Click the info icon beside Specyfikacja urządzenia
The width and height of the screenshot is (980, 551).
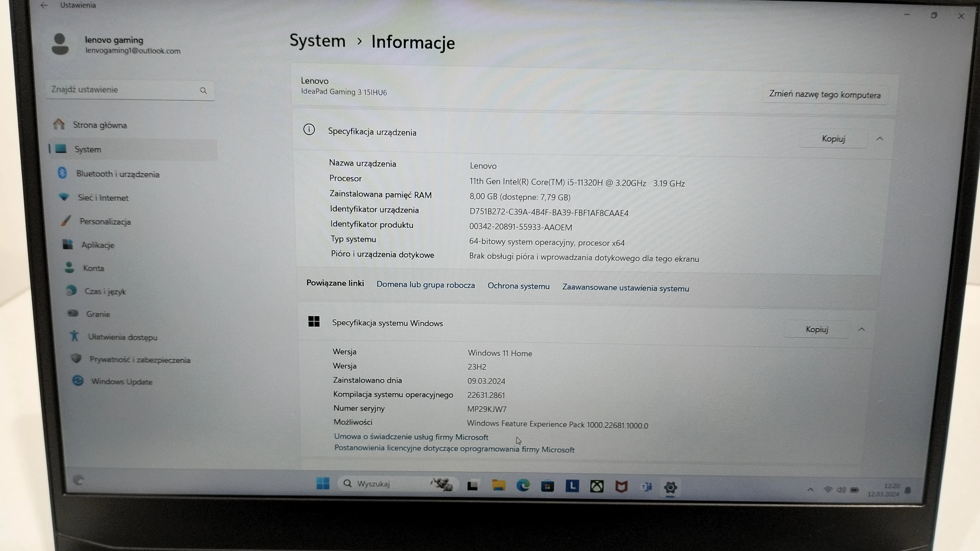click(x=309, y=130)
